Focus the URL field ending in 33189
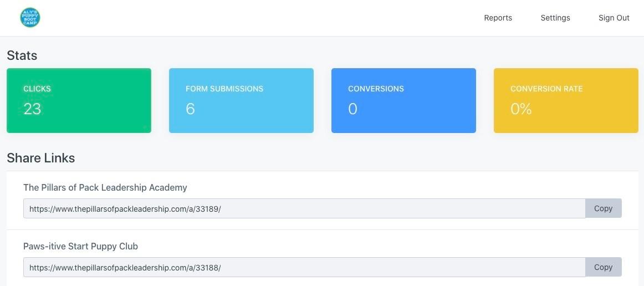 (x=304, y=208)
